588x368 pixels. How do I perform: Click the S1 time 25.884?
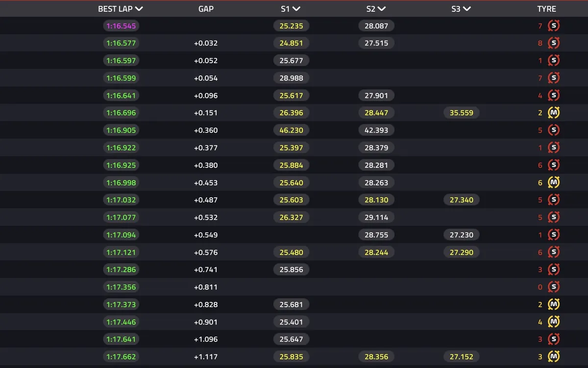click(x=291, y=165)
